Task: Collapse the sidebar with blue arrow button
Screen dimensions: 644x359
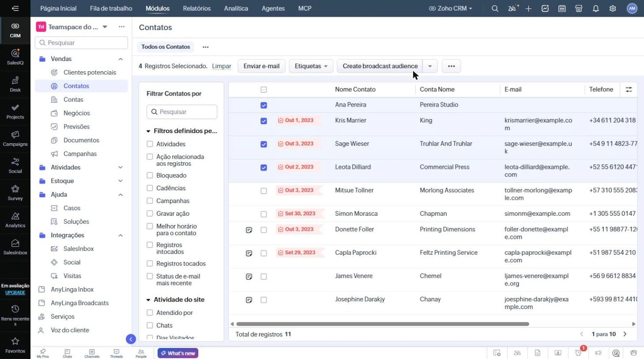Action: click(x=131, y=339)
